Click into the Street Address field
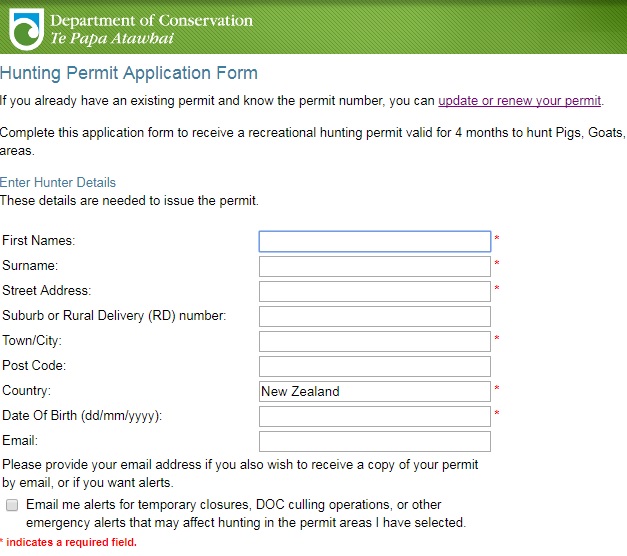 (375, 291)
